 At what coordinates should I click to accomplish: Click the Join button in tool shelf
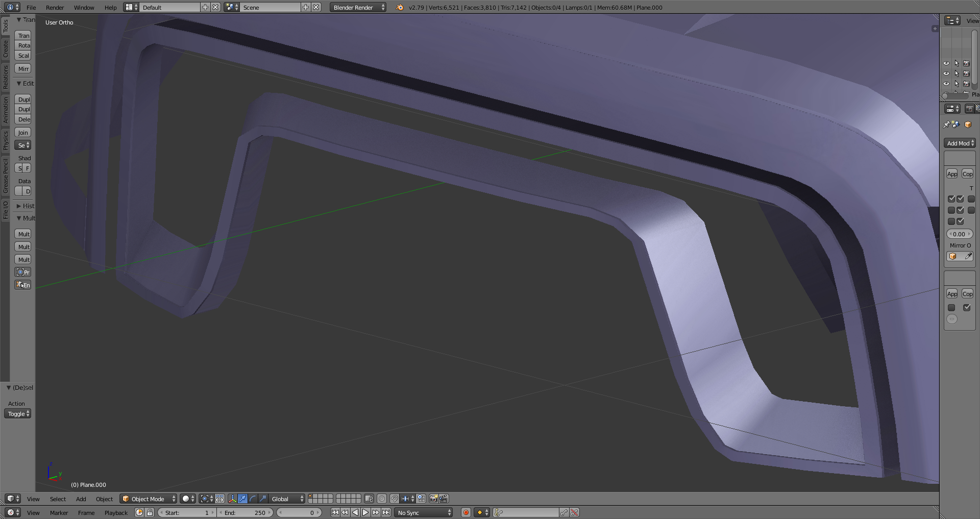pyautogui.click(x=23, y=133)
